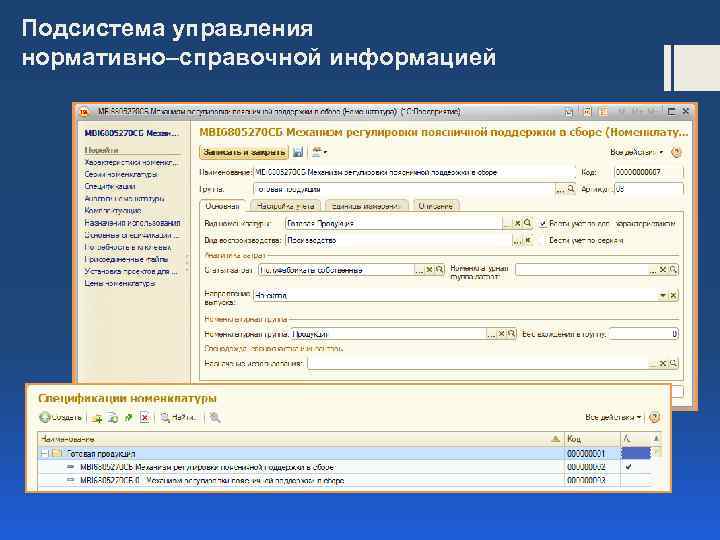Click the Наименование input field
The height and width of the screenshot is (540, 720).
(x=414, y=172)
